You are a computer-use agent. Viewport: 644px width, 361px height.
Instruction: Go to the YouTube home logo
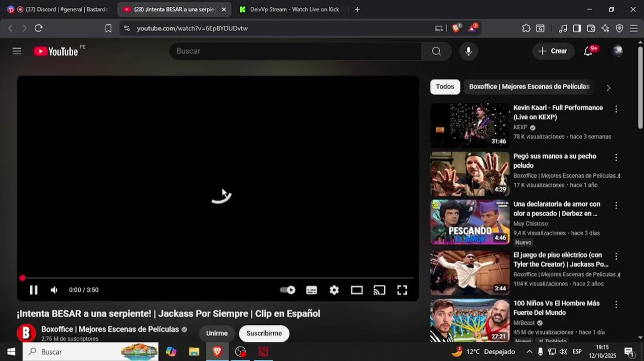[56, 51]
